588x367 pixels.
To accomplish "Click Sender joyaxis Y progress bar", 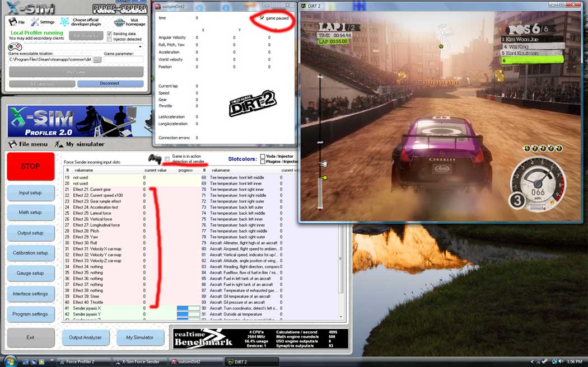I will click(x=188, y=314).
